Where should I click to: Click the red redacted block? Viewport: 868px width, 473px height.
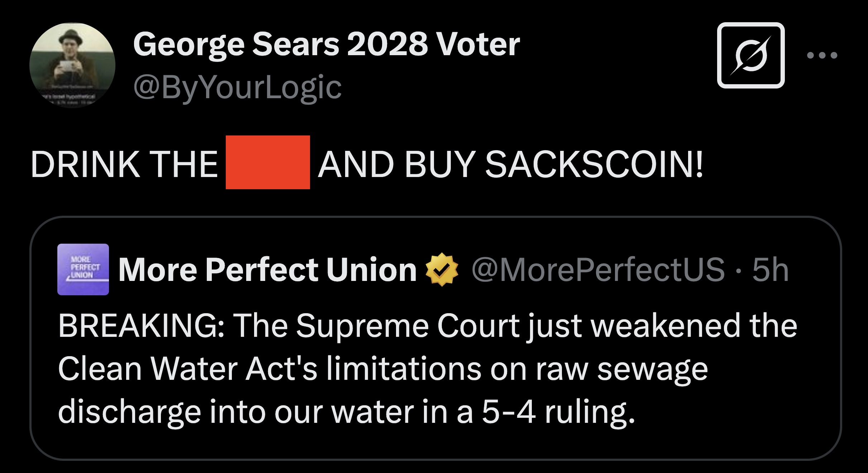point(267,162)
